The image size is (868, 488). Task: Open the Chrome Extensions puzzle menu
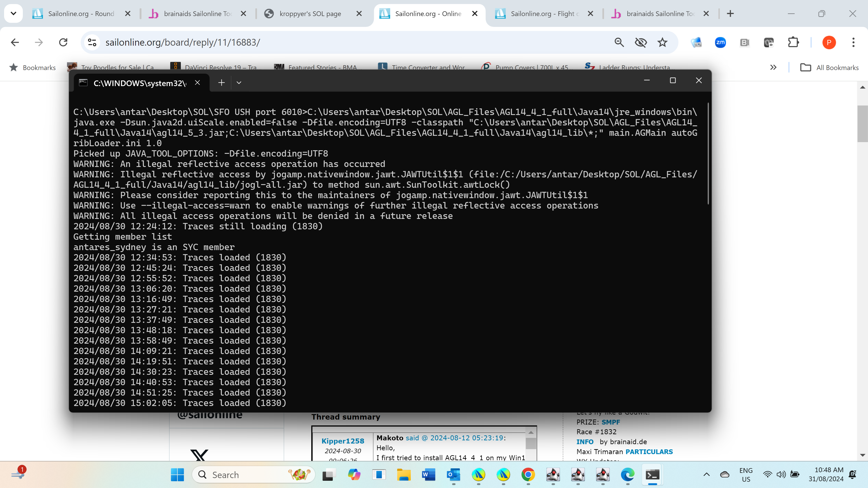tap(794, 42)
